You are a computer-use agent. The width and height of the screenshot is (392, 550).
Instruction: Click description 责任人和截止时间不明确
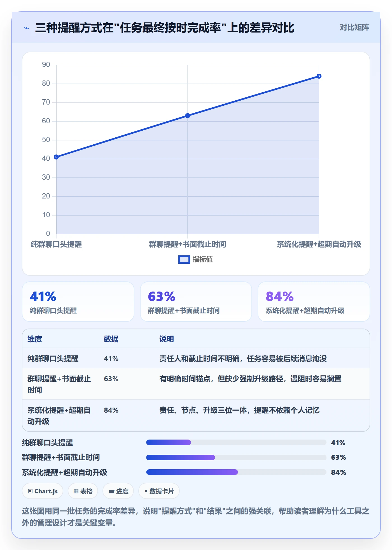tap(243, 359)
